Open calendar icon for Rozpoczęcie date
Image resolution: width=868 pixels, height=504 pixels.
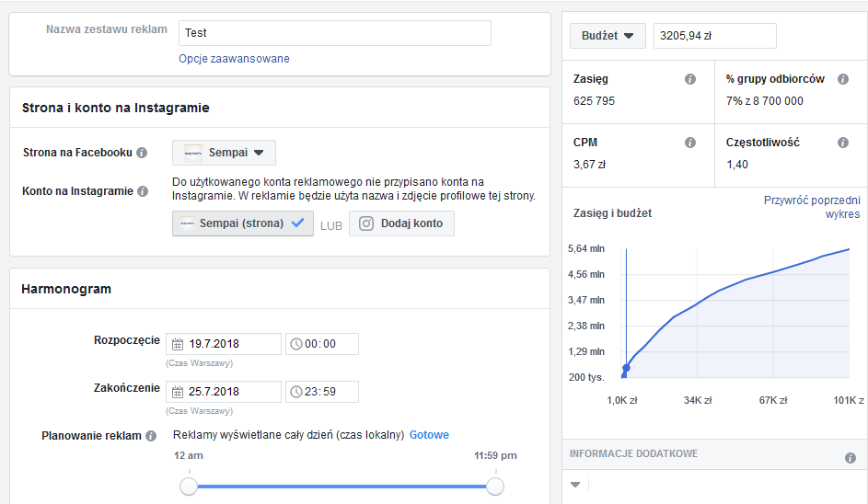[x=177, y=344]
